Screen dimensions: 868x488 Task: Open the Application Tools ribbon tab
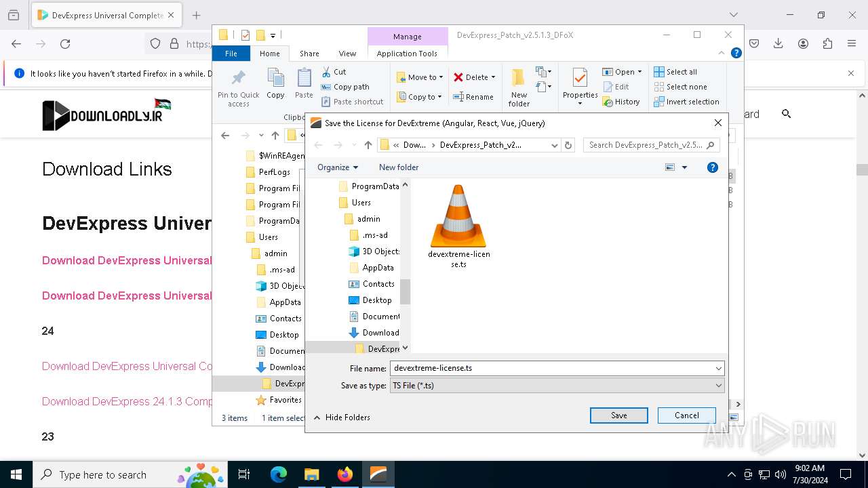coord(407,54)
